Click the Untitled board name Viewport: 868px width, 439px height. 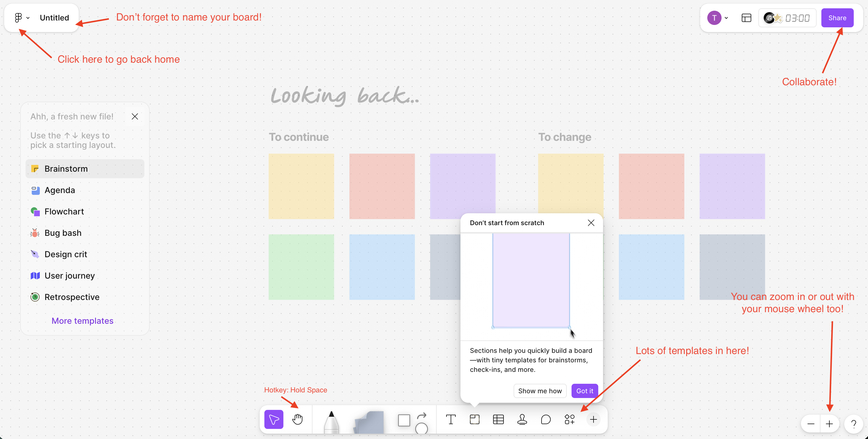point(54,18)
